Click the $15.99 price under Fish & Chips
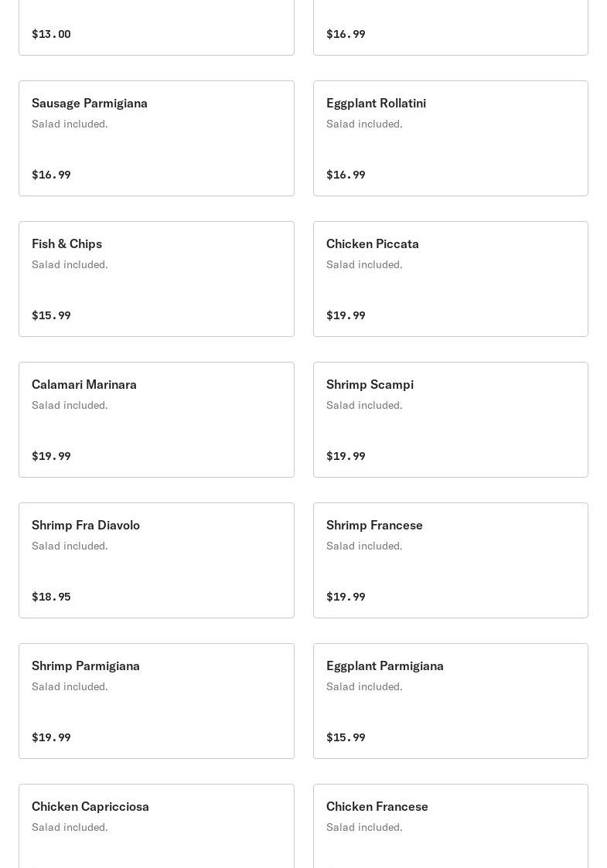 click(51, 315)
